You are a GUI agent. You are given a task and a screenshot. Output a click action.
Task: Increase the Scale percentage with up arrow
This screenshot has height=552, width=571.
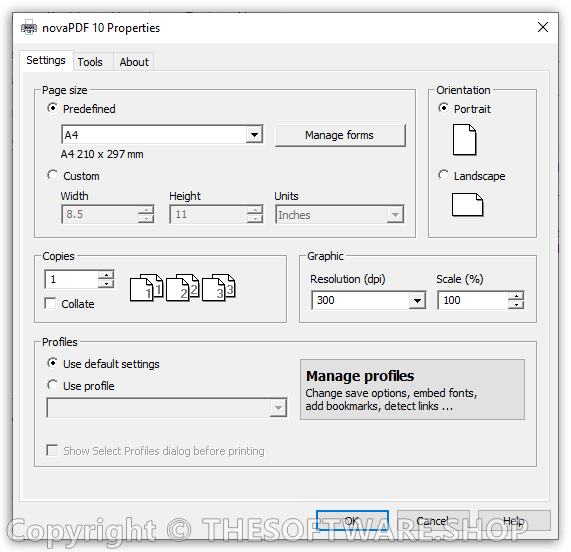(x=516, y=296)
